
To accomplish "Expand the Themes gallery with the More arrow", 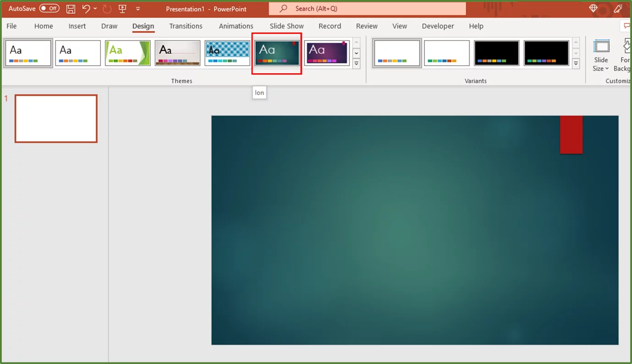I will [x=356, y=64].
